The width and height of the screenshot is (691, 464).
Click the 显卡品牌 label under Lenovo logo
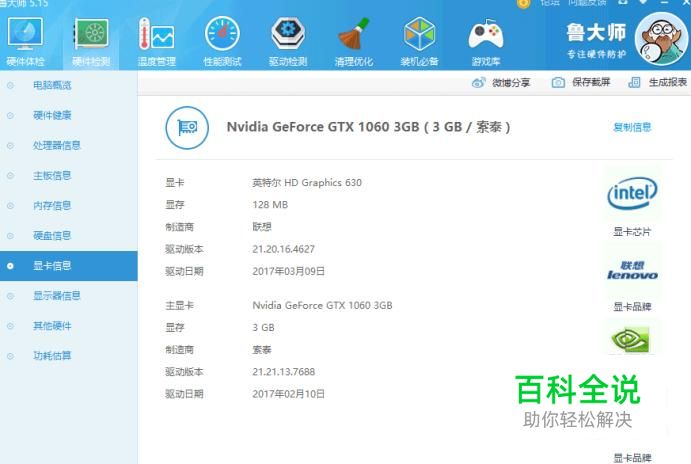pos(632,307)
